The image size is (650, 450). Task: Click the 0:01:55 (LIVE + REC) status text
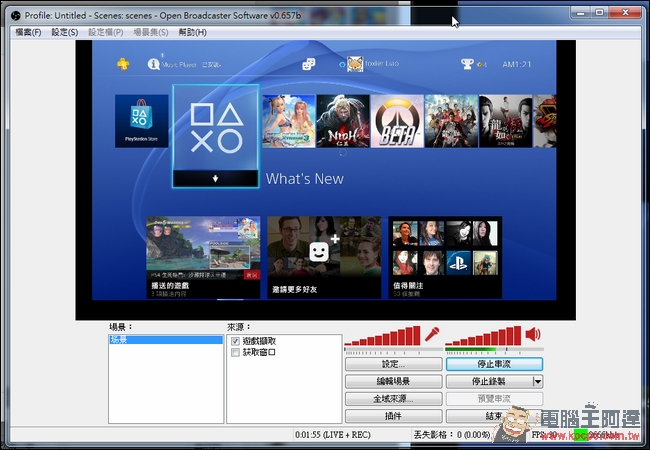point(332,435)
